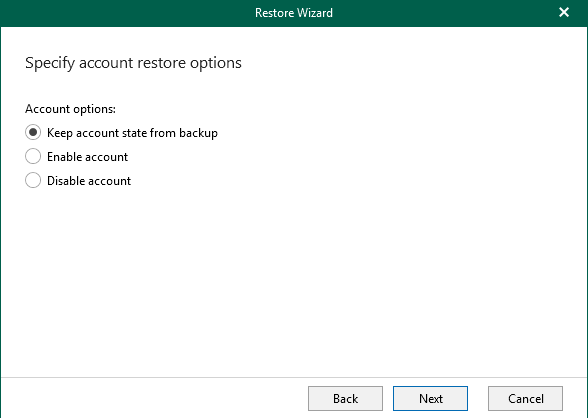588x418 pixels.
Task: Close the wizard using the X icon
Action: point(564,12)
